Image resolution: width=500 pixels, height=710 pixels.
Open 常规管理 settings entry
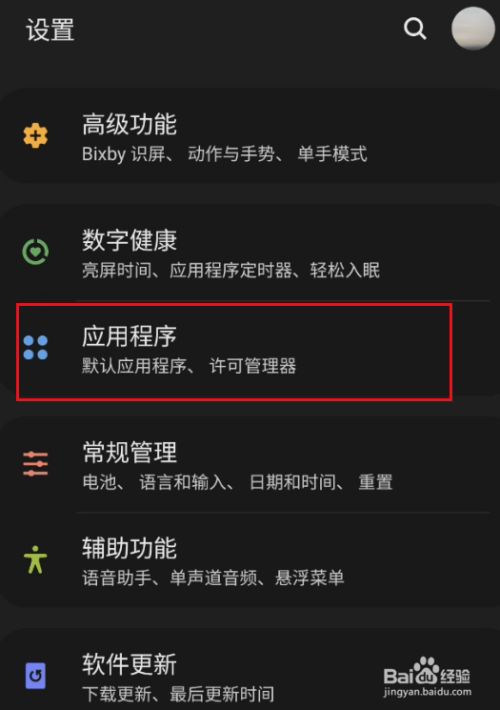pyautogui.click(x=250, y=465)
